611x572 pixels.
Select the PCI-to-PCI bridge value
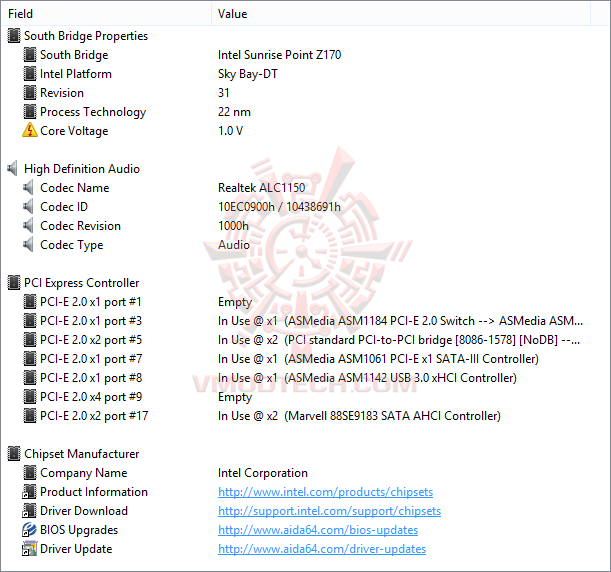(x=399, y=340)
